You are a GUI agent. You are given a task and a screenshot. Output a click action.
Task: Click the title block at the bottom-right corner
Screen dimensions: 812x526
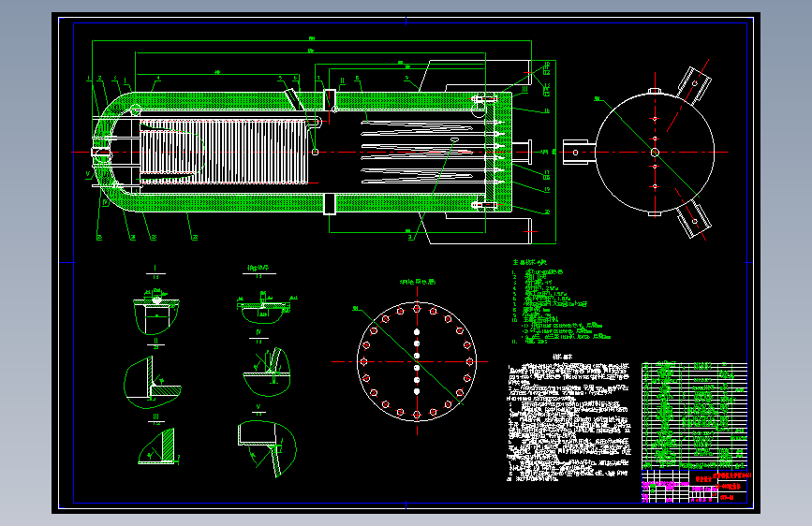pyautogui.click(x=694, y=486)
